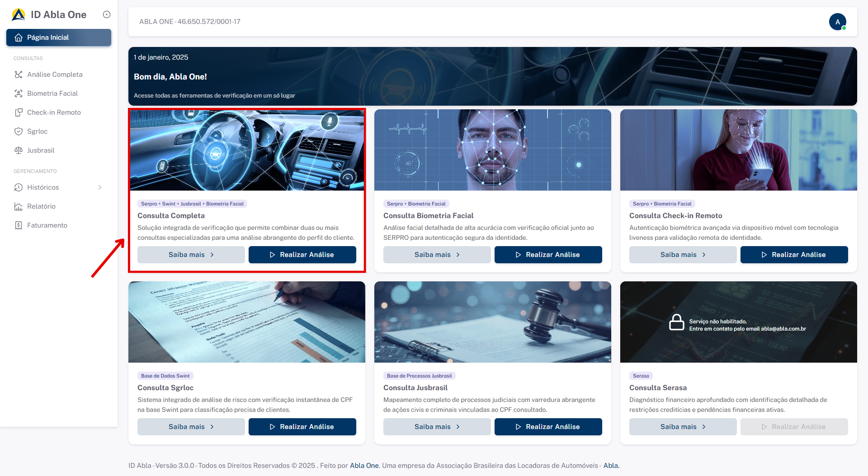
Task: Click Saiba mais under Consulta Sgrloc
Action: click(191, 427)
